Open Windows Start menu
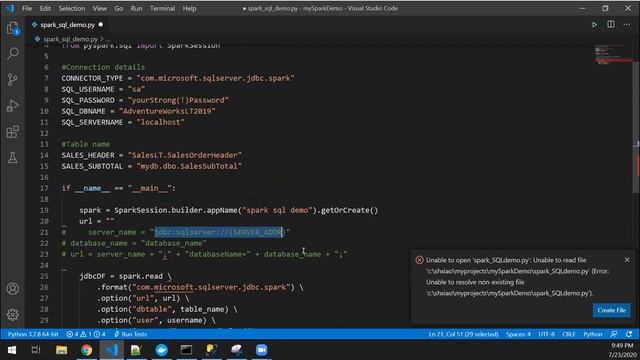The height and width of the screenshot is (360, 640). pyautogui.click(x=12, y=350)
